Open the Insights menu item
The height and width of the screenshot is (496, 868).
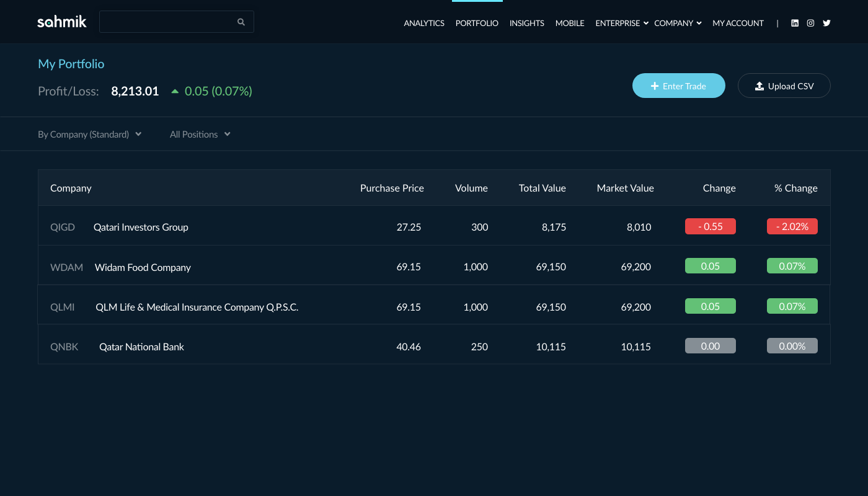(x=527, y=23)
